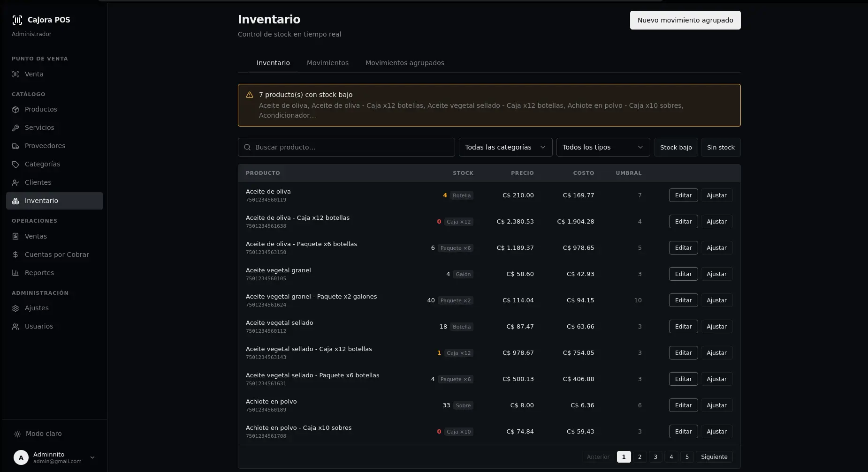Click the PRODUCTO column header
The height and width of the screenshot is (472, 868).
[263, 173]
